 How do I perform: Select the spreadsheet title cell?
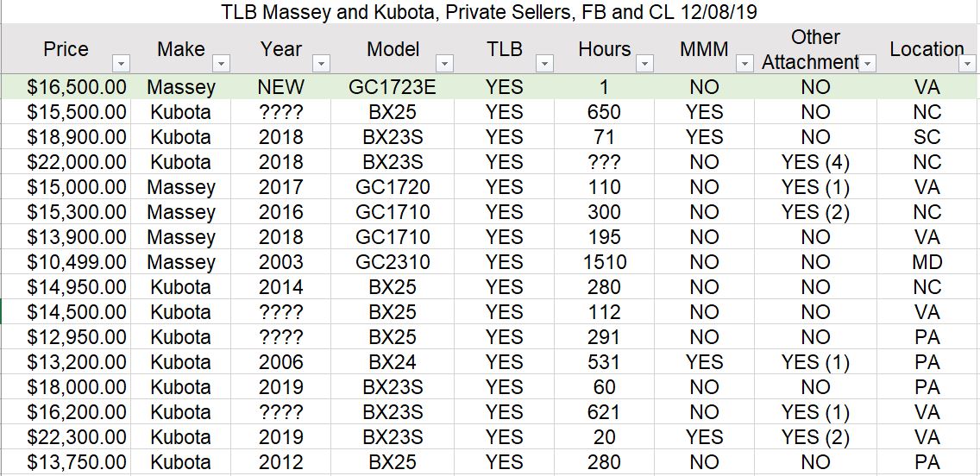point(489,12)
